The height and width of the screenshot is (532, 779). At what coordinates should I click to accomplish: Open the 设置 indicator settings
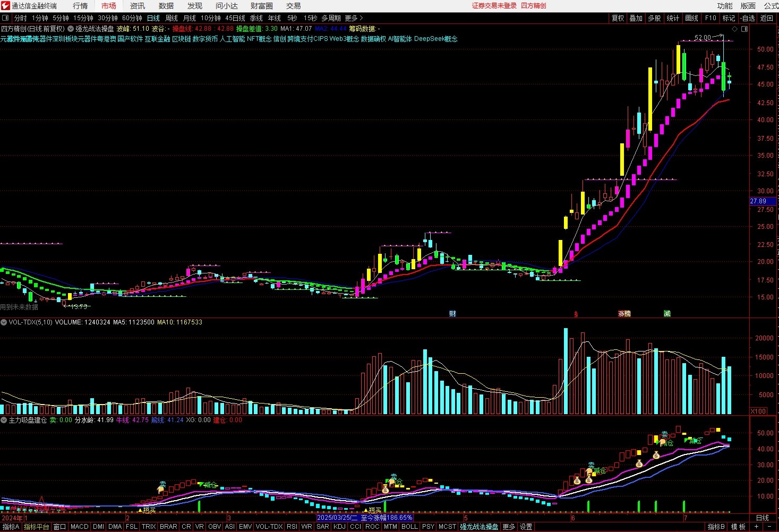pyautogui.click(x=526, y=527)
